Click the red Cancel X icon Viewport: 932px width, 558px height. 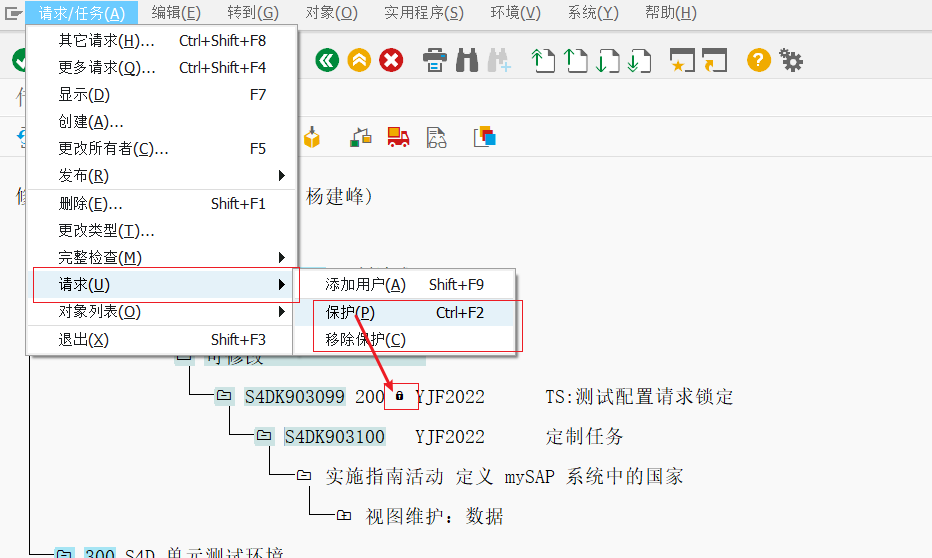tap(391, 60)
